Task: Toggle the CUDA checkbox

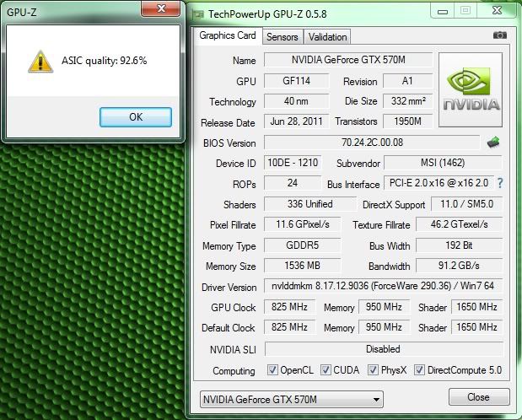Action: pos(326,369)
